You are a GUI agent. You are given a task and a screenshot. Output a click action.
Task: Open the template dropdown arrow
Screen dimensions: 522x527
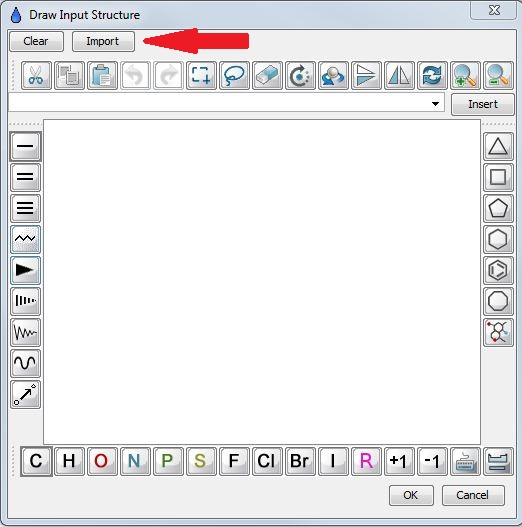pos(435,104)
